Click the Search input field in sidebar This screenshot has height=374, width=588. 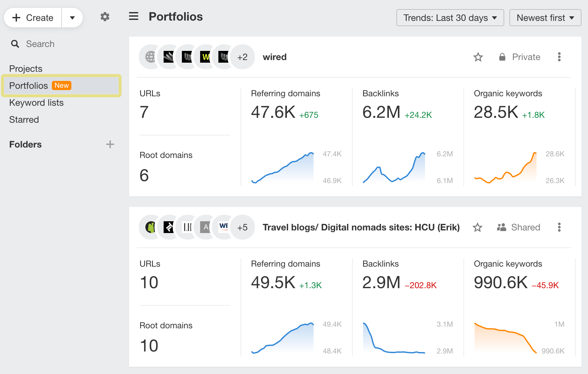40,44
